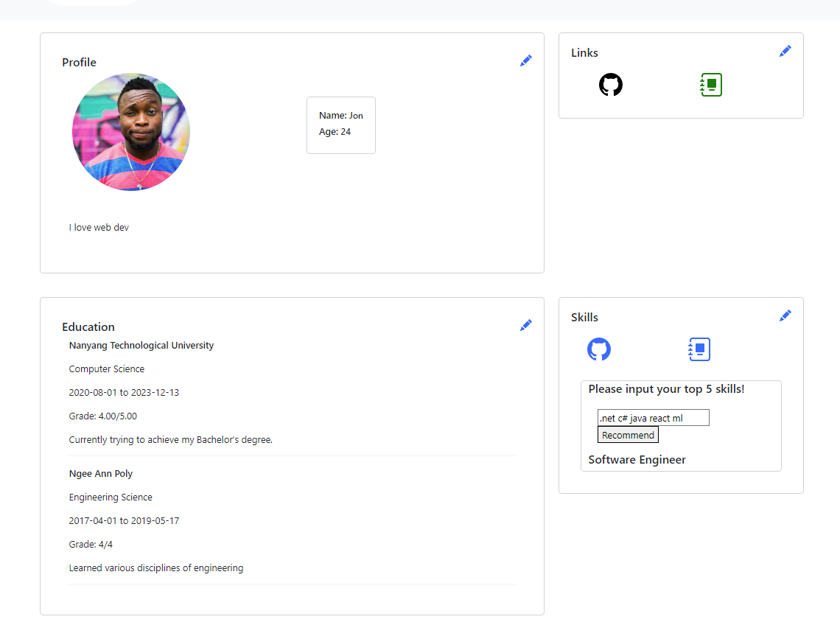Edit the Links card with pencil icon

[785, 51]
